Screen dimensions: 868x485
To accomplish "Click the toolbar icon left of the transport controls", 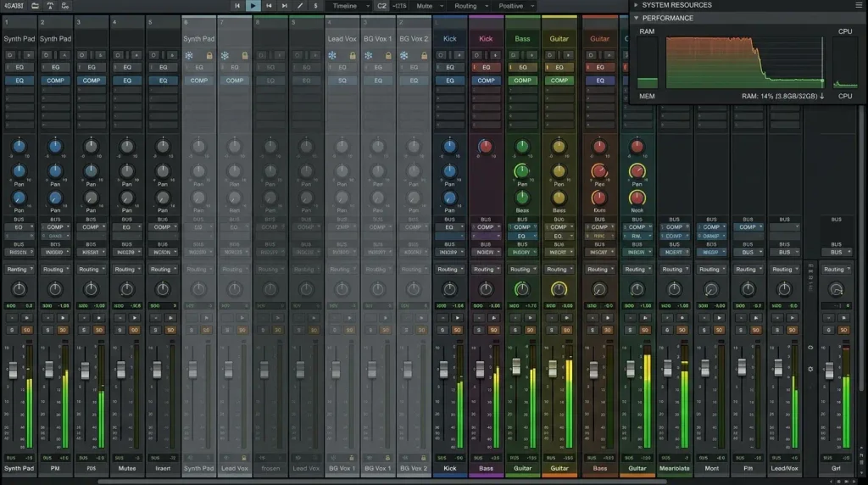I will pos(64,6).
